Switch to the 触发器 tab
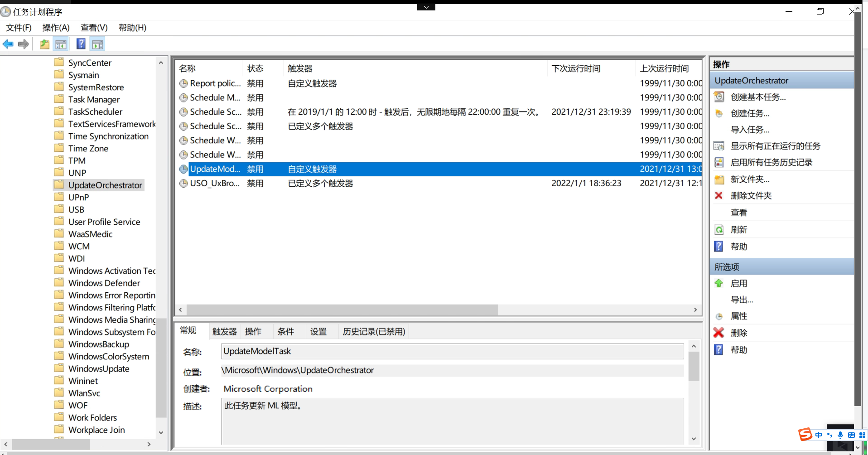Viewport: 868px width, 455px height. 224,331
